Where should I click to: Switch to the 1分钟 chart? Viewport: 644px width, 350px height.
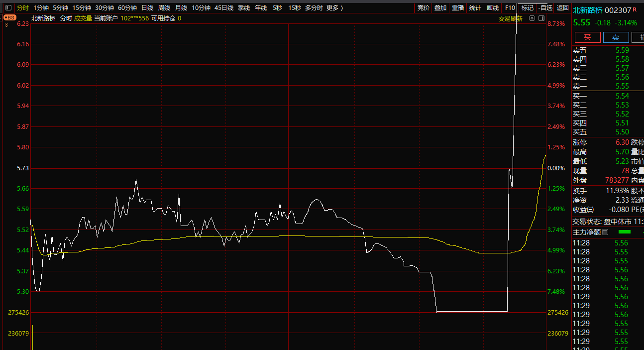pos(41,8)
